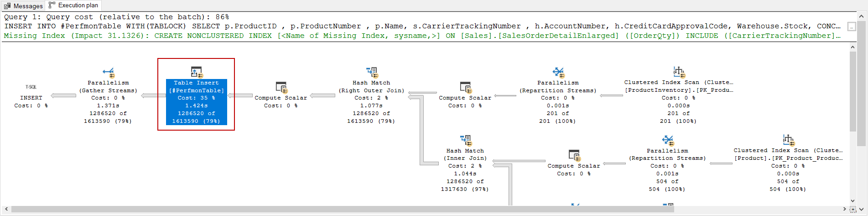Select the Gather Streams Parallelism operator icon
This screenshot has width=868, height=216.
click(109, 72)
